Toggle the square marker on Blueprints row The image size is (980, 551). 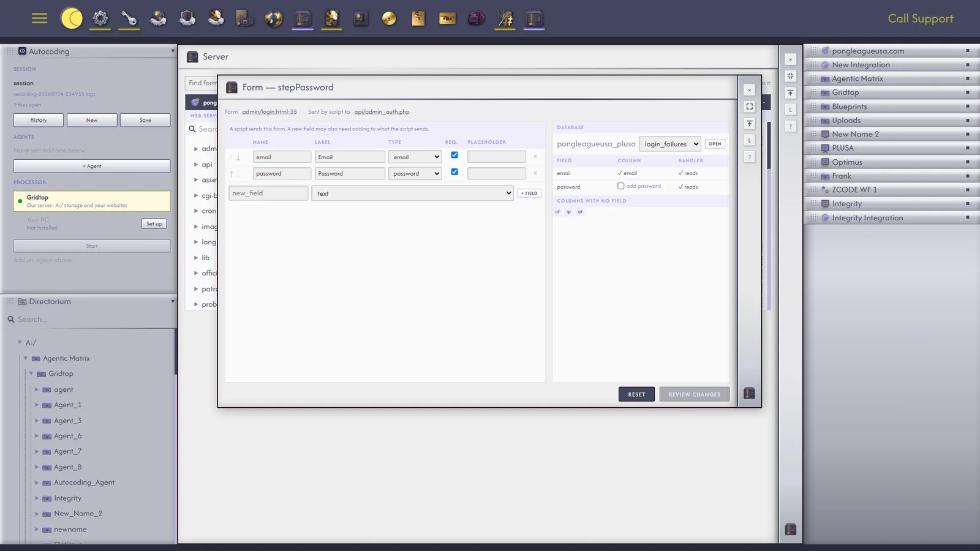coord(968,107)
